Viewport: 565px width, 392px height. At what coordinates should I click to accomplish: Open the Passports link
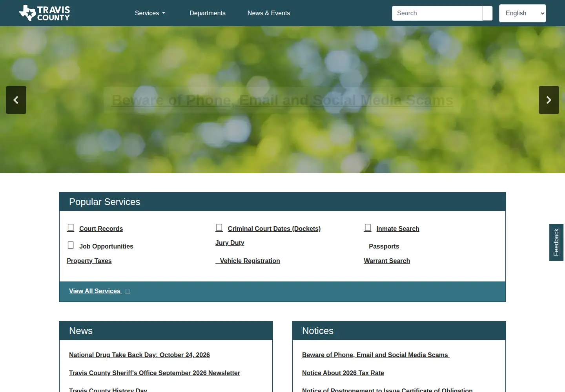[x=384, y=246]
